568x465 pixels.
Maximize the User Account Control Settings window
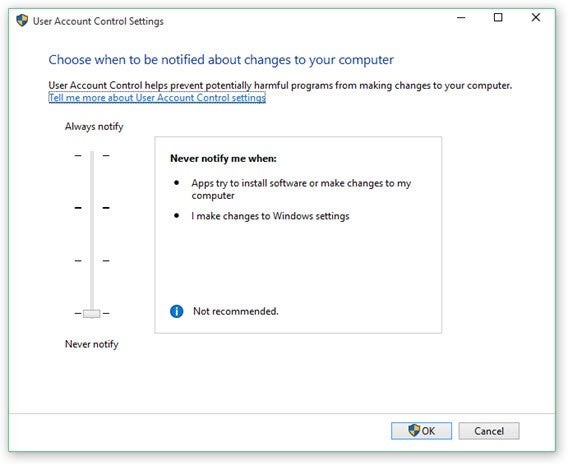click(498, 17)
